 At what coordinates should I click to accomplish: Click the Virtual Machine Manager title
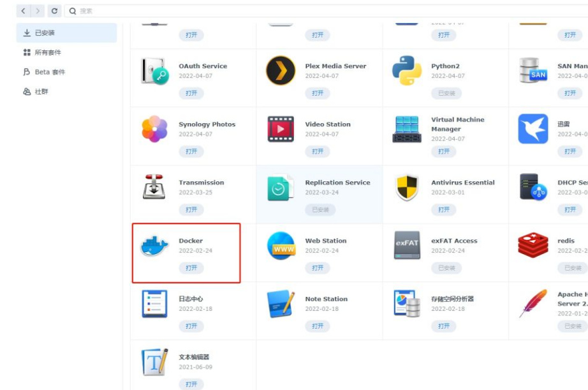tap(457, 124)
